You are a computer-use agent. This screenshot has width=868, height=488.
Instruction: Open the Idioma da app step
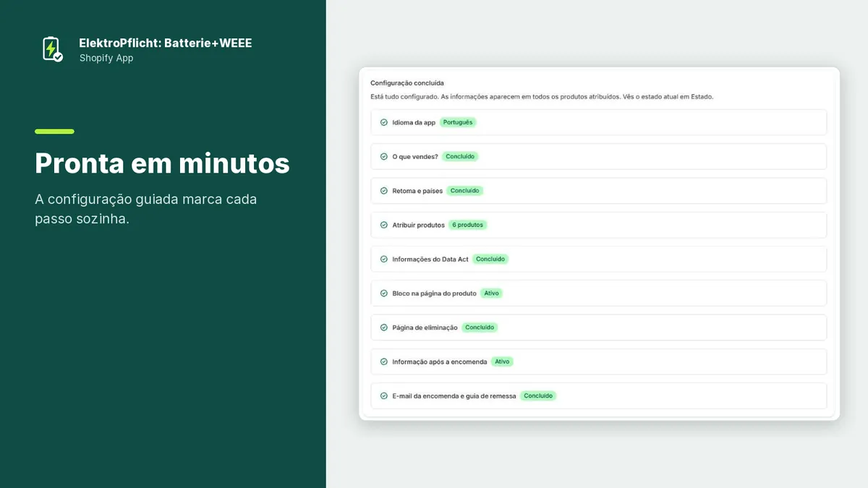coord(598,122)
